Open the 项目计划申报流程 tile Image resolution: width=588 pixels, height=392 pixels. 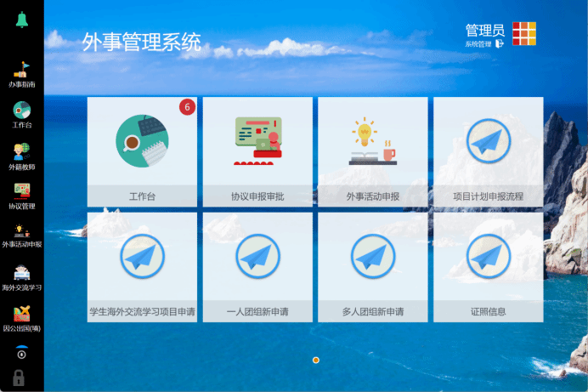tap(489, 151)
